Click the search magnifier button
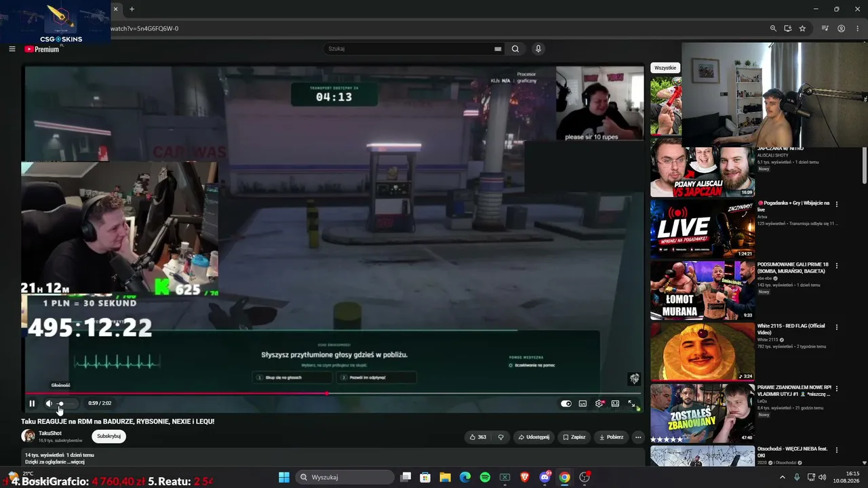Viewport: 868px width, 488px height. (515, 49)
